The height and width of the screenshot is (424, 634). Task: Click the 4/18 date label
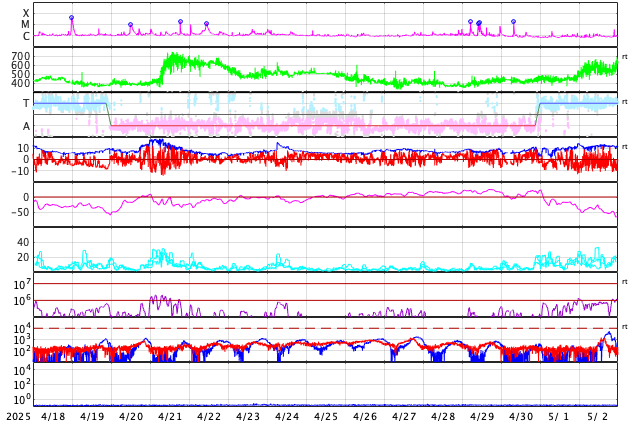pyautogui.click(x=53, y=417)
